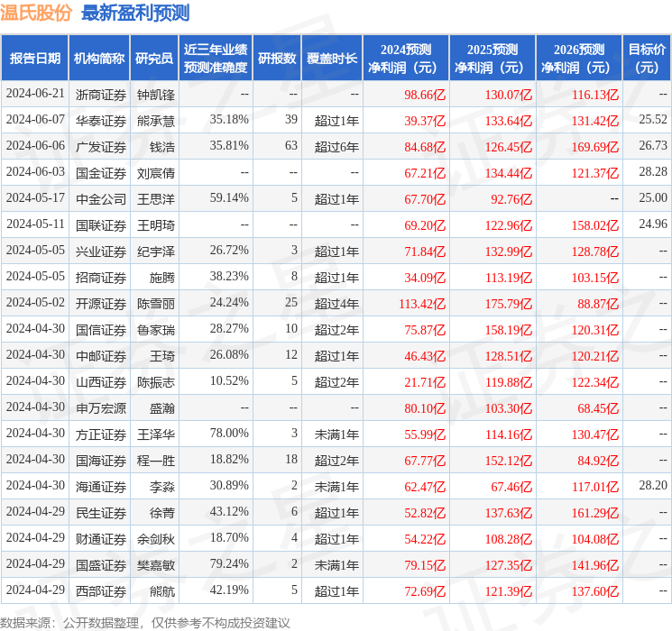Screen dimensions: 672x631
Task: Select the 国金证券 institution cell
Action: coord(101,173)
